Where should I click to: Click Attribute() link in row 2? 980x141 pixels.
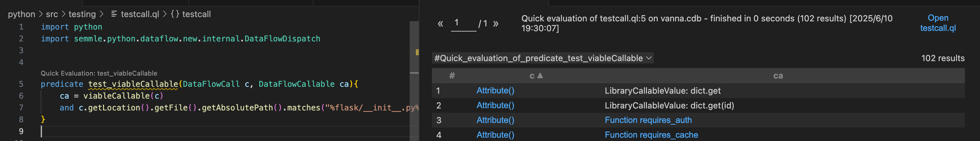pyautogui.click(x=495, y=105)
